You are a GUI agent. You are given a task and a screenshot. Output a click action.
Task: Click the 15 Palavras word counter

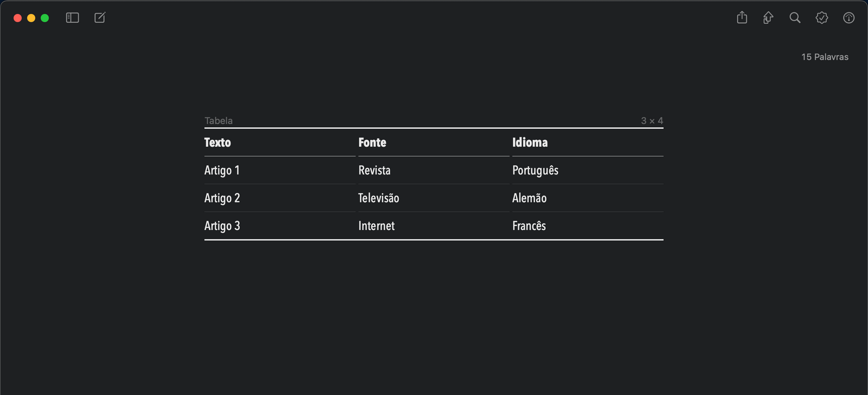[x=825, y=57]
